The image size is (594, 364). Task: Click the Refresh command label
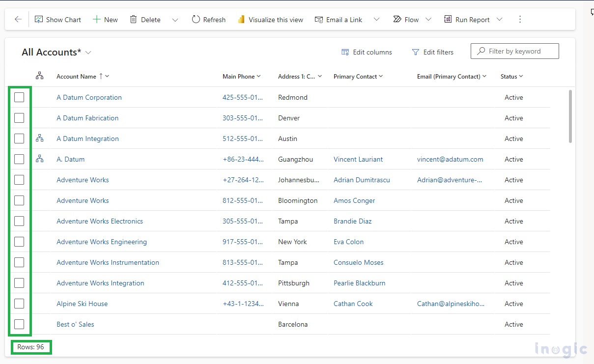click(x=214, y=20)
